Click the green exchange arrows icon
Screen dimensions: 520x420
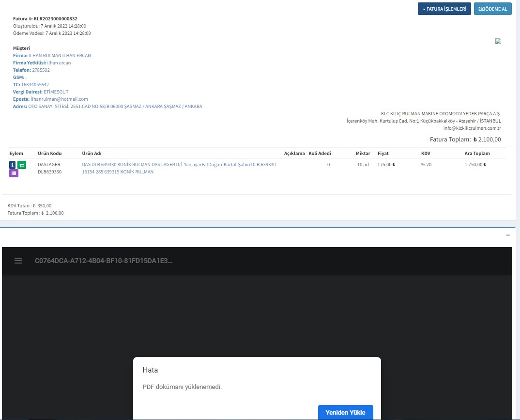pyautogui.click(x=22, y=165)
